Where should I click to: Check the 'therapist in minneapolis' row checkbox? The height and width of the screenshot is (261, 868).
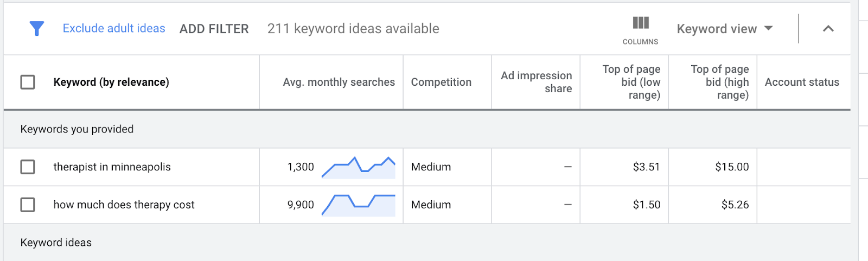28,167
